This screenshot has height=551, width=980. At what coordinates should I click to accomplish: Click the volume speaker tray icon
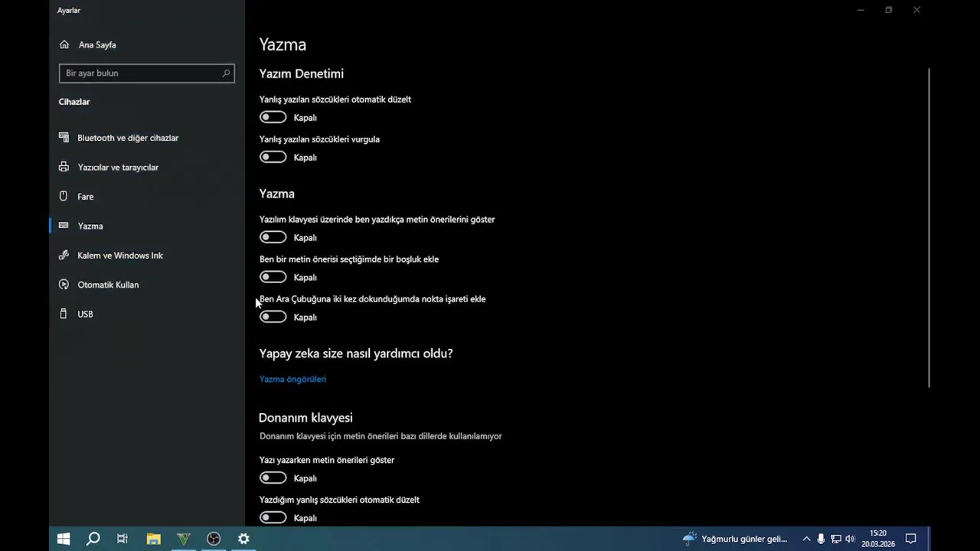(x=850, y=539)
